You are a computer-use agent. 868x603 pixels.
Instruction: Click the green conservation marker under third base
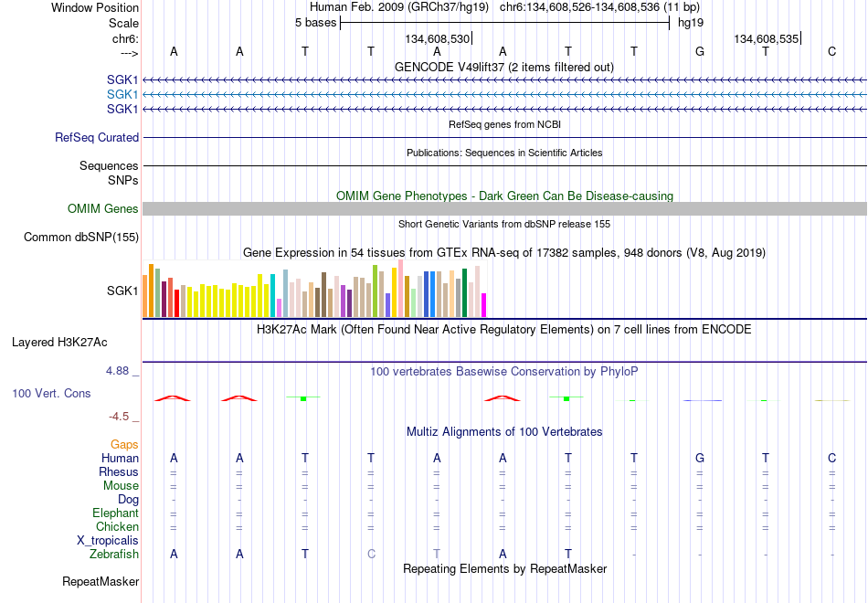point(303,398)
